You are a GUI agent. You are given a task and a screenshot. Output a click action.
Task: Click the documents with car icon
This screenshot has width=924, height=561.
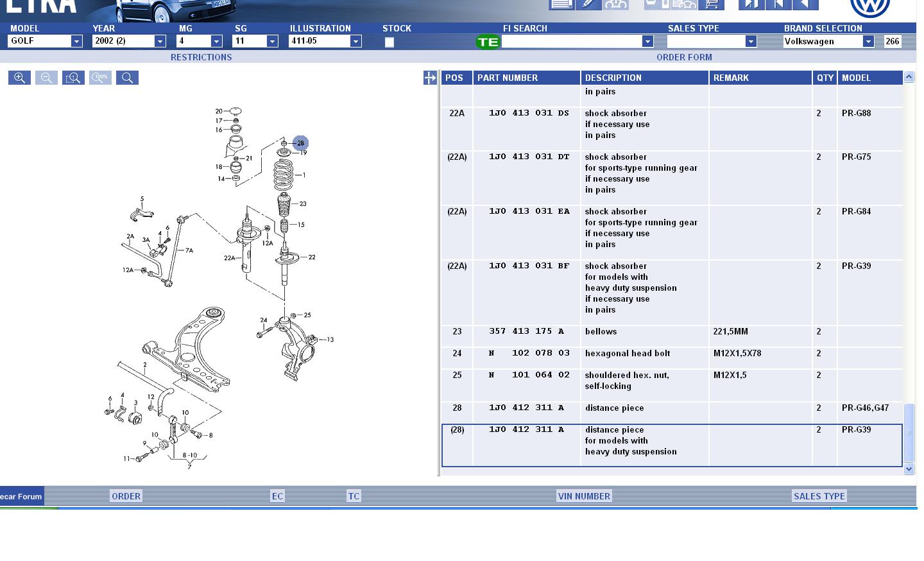(x=685, y=4)
